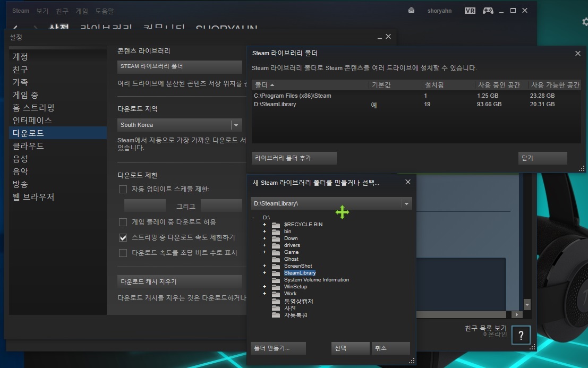Select the bin folder in the tree
The image size is (588, 368).
pos(287,231)
